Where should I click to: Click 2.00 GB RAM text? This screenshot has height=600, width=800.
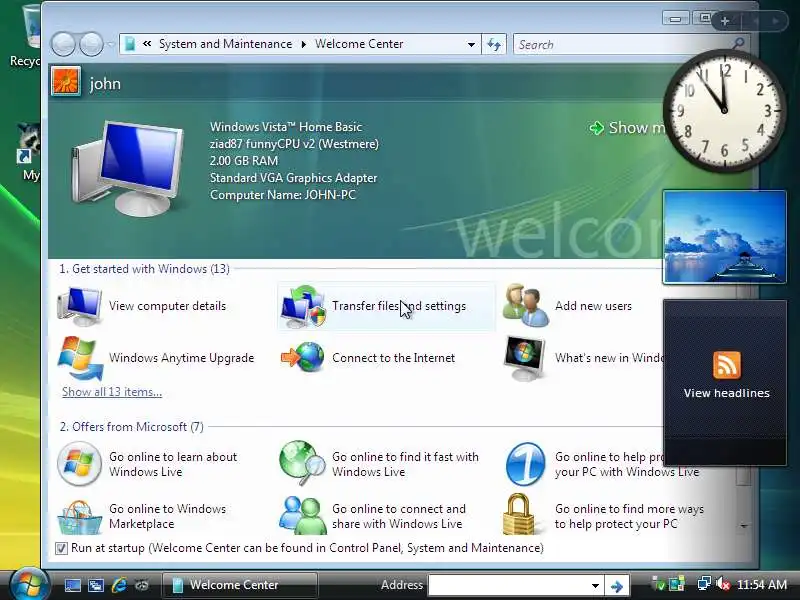pos(244,161)
